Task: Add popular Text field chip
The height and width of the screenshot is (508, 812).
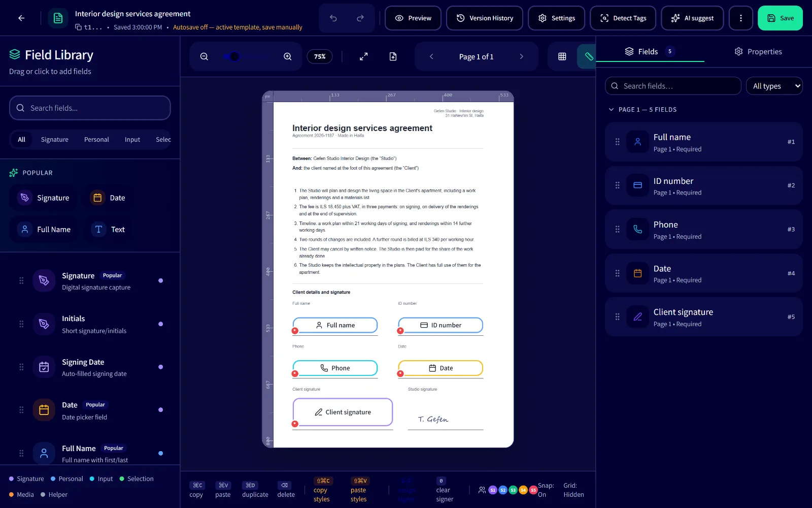Action: point(108,229)
